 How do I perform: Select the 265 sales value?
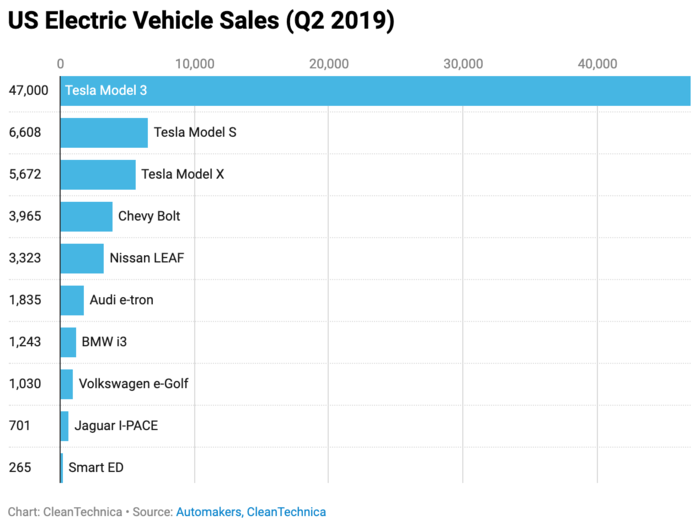click(19, 468)
